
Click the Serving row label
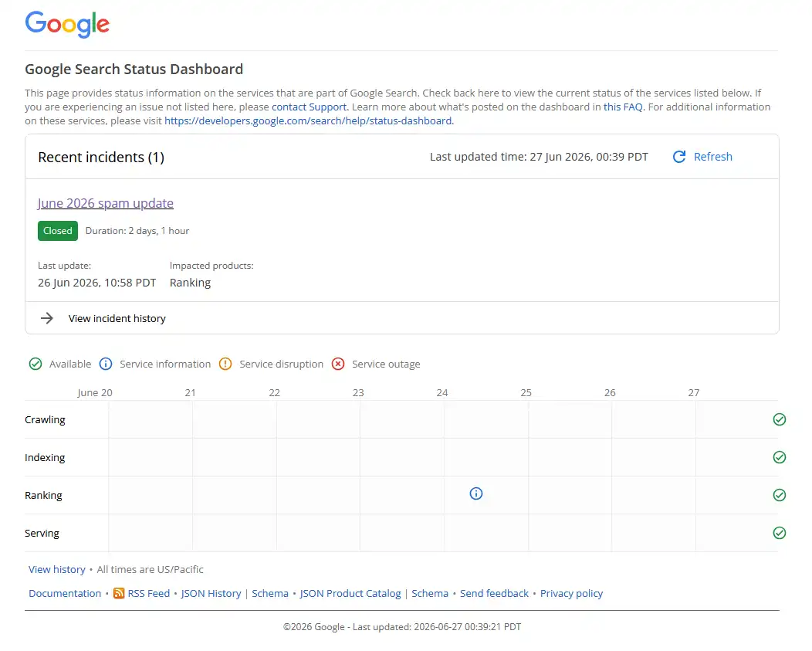(x=42, y=533)
